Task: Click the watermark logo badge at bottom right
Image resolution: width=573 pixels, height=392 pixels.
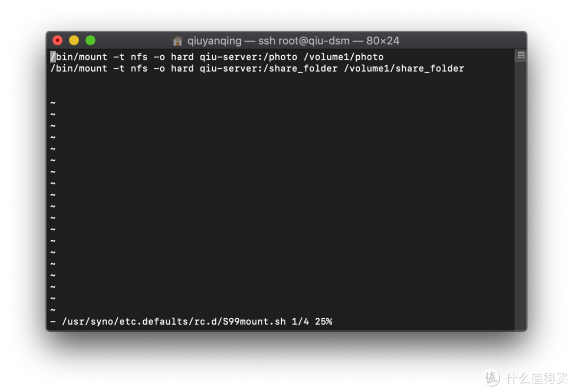Action: point(491,377)
